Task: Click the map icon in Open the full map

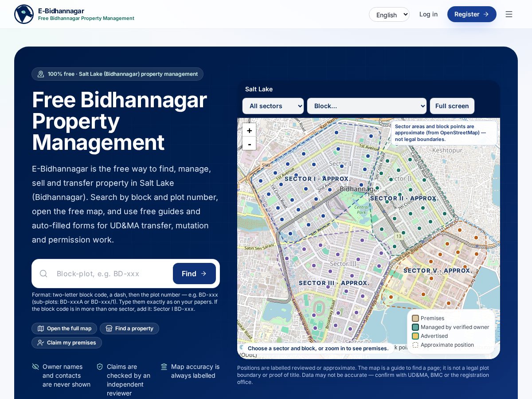Action: click(x=41, y=329)
